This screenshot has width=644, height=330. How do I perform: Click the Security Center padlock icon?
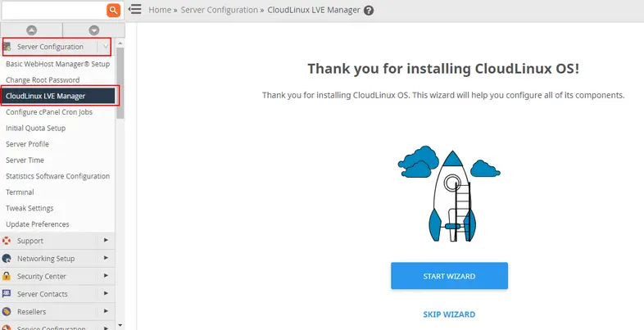click(7, 276)
